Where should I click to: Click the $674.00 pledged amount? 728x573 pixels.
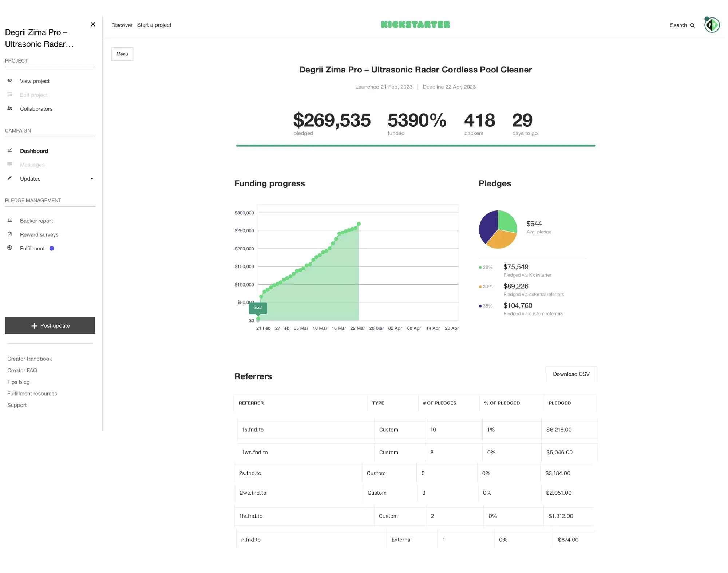tap(568, 540)
